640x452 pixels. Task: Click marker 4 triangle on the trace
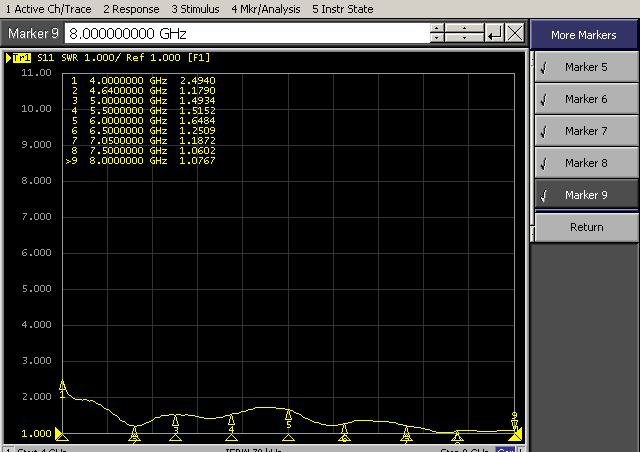(231, 419)
